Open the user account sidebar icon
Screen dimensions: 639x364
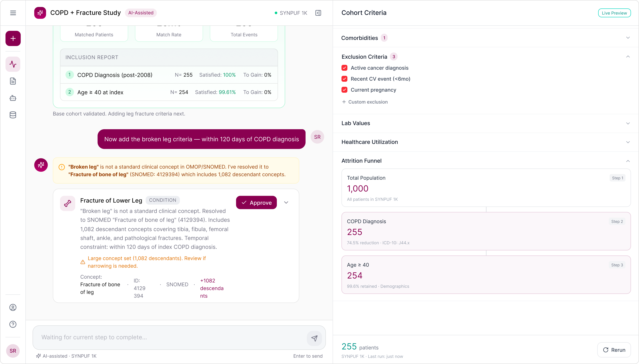click(13, 307)
